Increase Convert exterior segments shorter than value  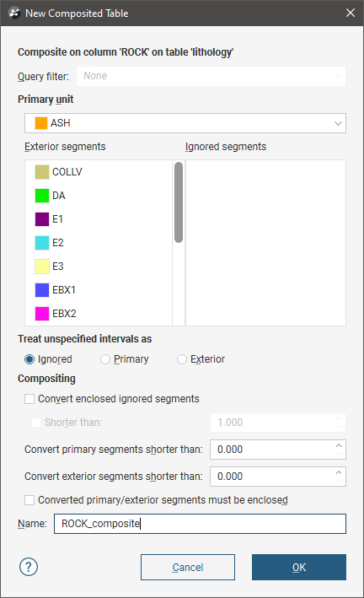(x=339, y=472)
